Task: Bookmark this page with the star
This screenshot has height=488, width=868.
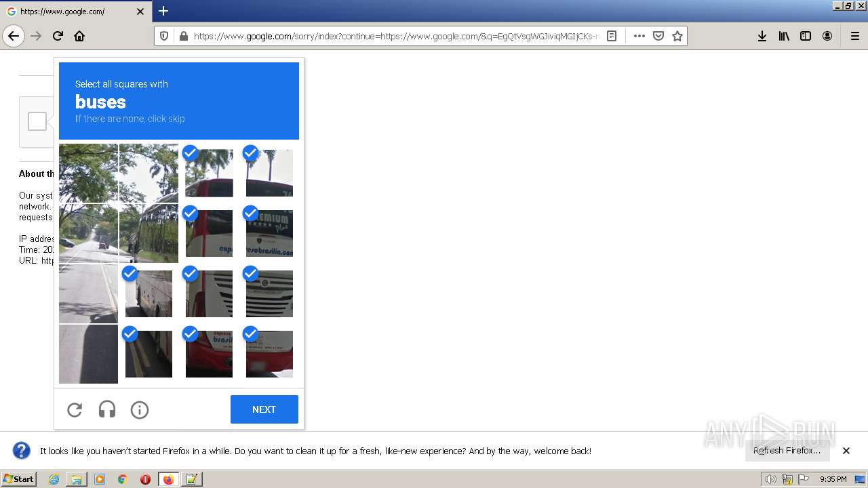Action: click(677, 36)
